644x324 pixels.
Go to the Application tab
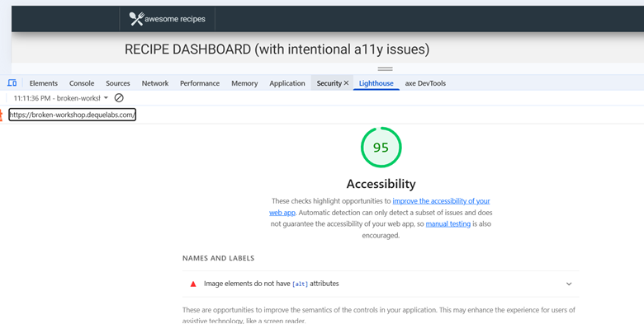point(287,83)
